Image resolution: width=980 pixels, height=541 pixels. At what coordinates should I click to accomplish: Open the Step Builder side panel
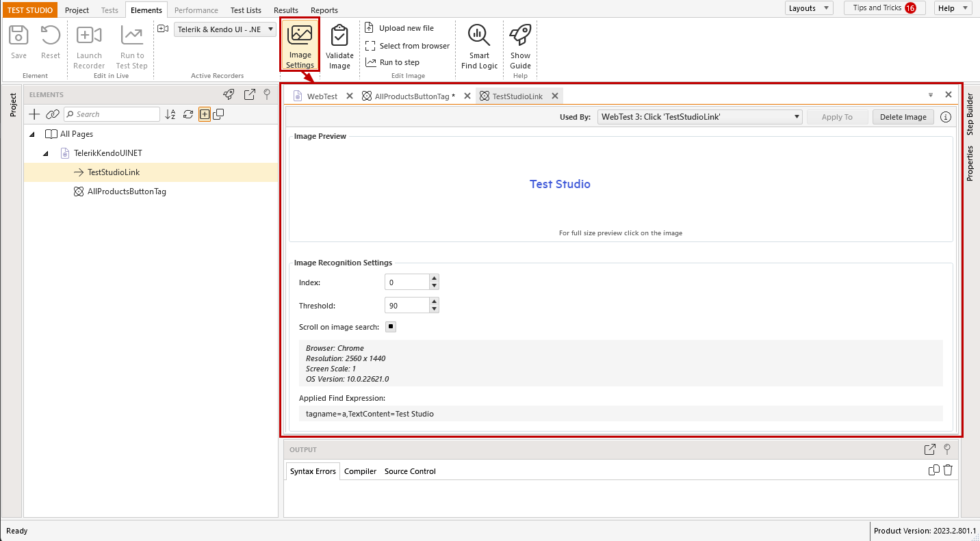(970, 114)
